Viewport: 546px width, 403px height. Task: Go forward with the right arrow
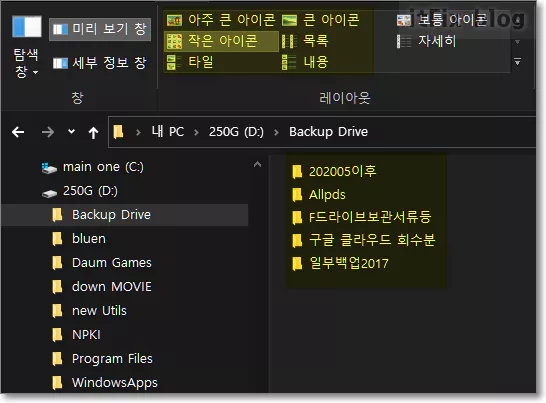pyautogui.click(x=48, y=132)
